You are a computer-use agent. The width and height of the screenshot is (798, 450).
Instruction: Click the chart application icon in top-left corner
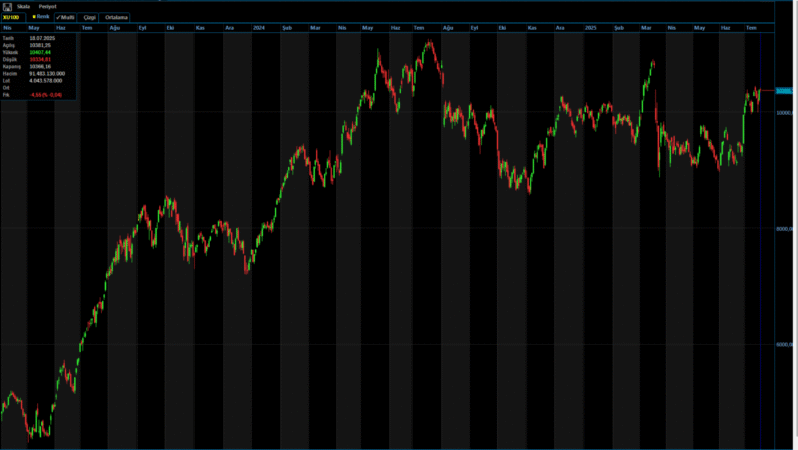[x=7, y=6]
